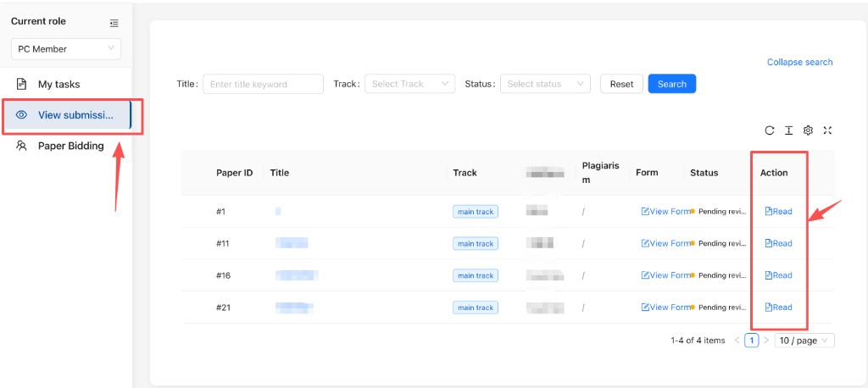The image size is (868, 388).
Task: Click the blue Search button
Action: pyautogui.click(x=672, y=84)
